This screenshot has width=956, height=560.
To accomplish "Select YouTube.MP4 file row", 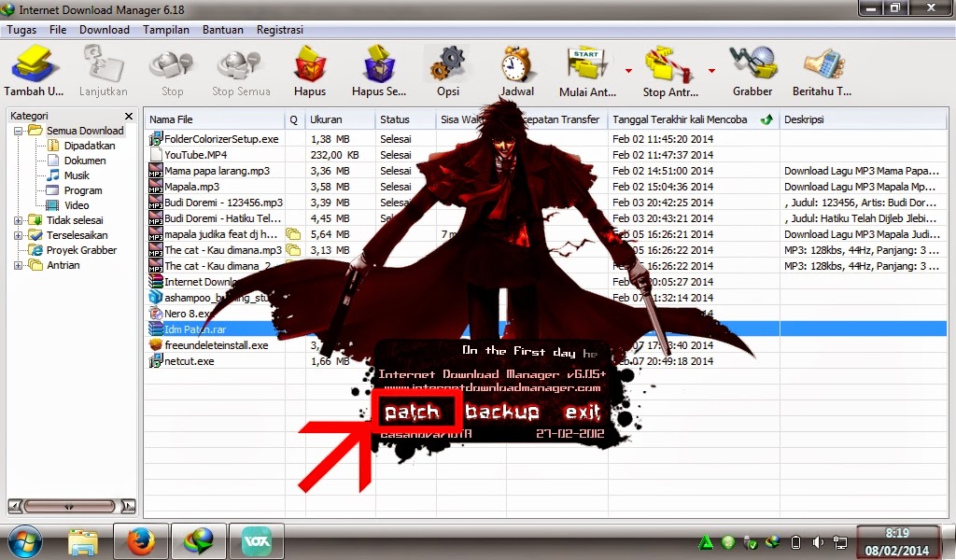I will point(546,155).
